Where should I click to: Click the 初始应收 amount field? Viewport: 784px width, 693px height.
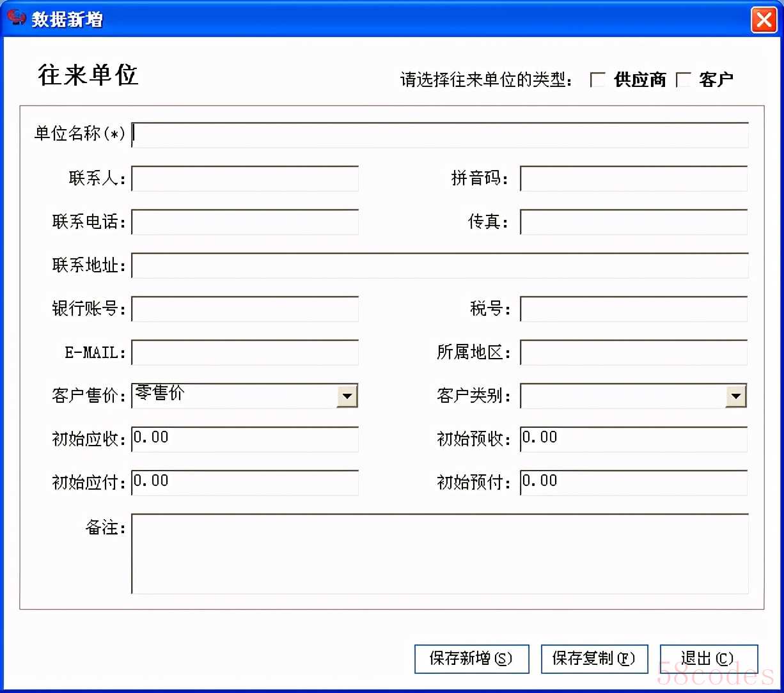tap(244, 439)
